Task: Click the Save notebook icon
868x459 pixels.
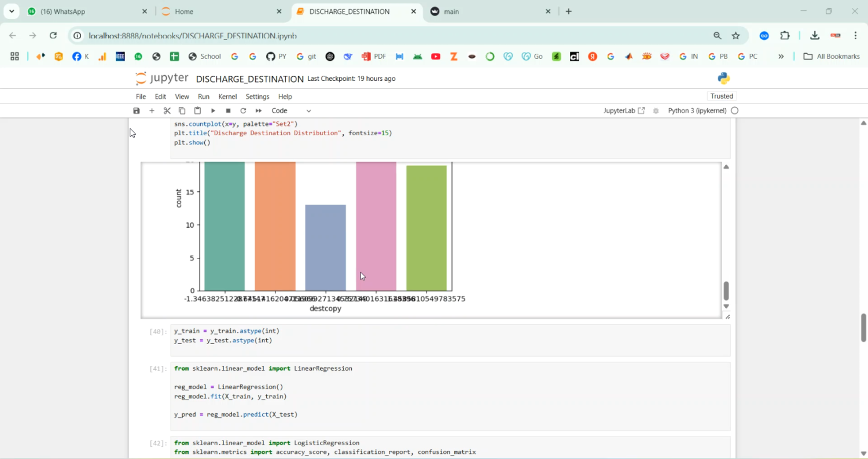Action: 137,110
